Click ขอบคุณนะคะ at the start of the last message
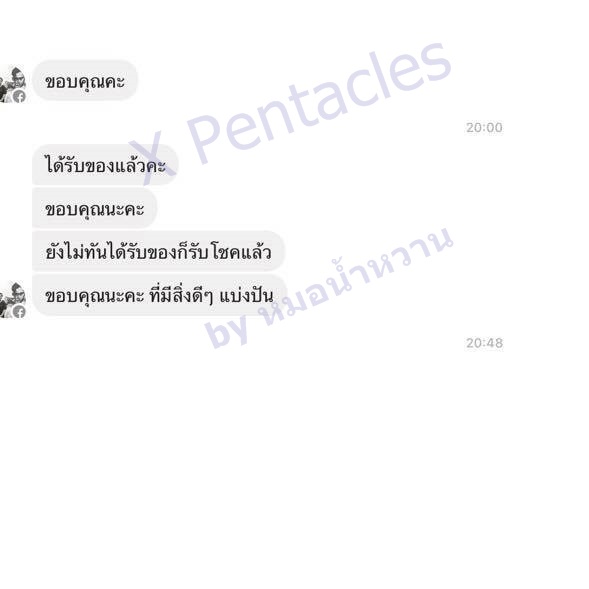 (x=94, y=297)
